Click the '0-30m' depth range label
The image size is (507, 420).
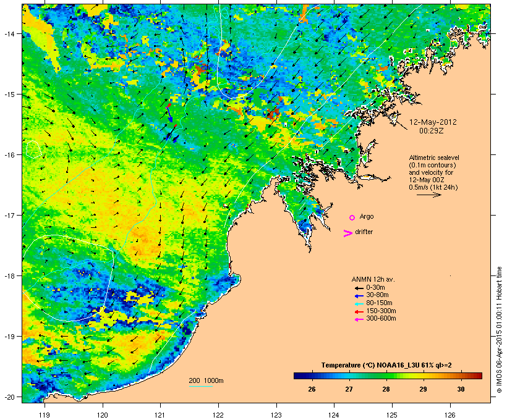click(x=375, y=288)
